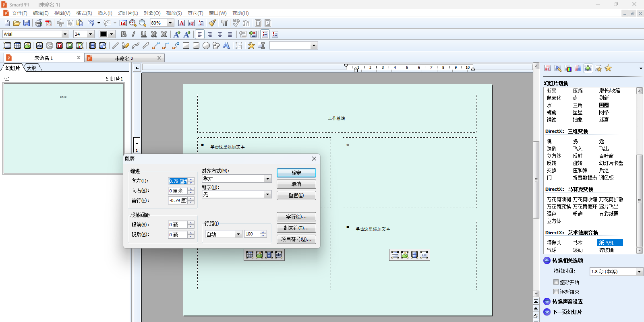
Task: Switch to the 未命名 2 document tab
Action: pyautogui.click(x=124, y=58)
